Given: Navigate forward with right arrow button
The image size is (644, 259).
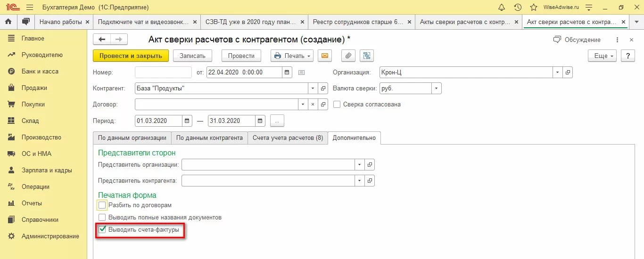Looking at the screenshot, I should (119, 40).
